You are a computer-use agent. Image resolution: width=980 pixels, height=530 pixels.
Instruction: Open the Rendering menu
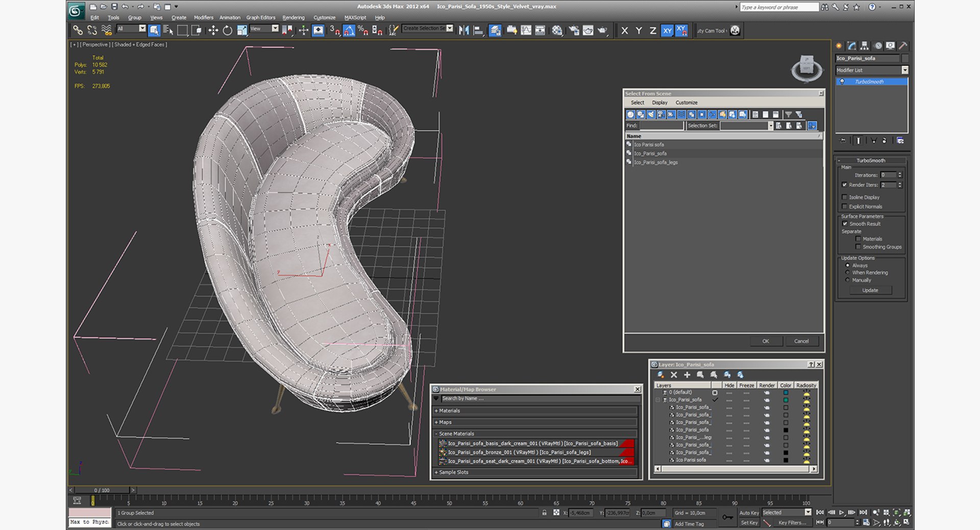pyautogui.click(x=293, y=17)
